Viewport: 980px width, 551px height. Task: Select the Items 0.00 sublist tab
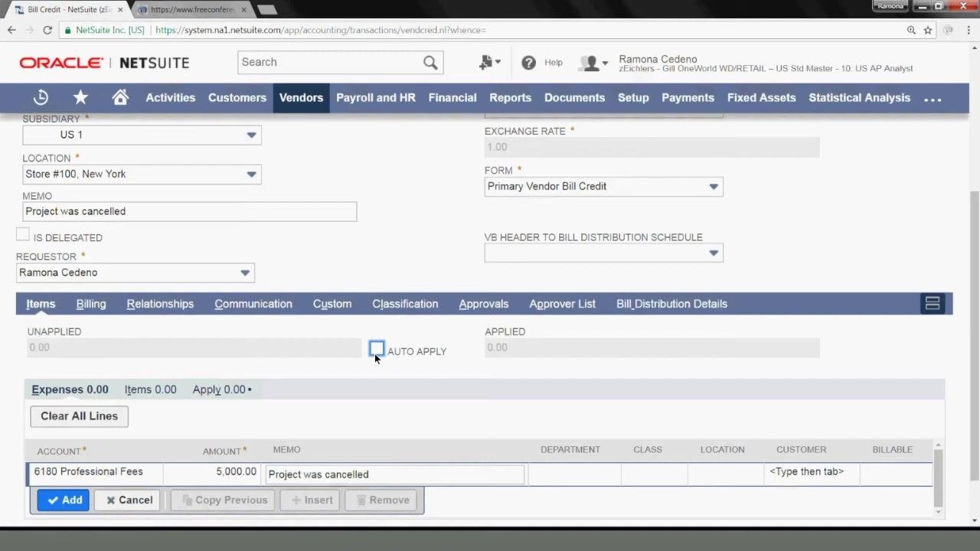pos(150,390)
